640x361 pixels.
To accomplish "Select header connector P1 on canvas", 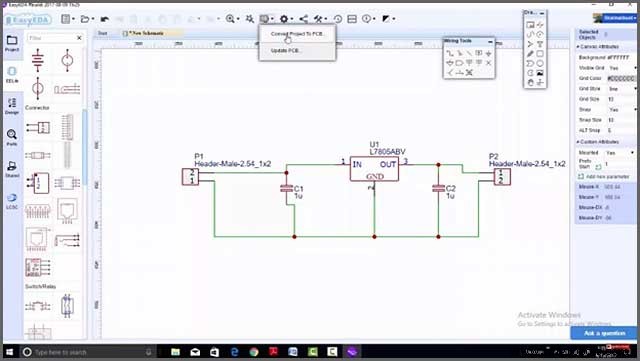I will [x=191, y=177].
